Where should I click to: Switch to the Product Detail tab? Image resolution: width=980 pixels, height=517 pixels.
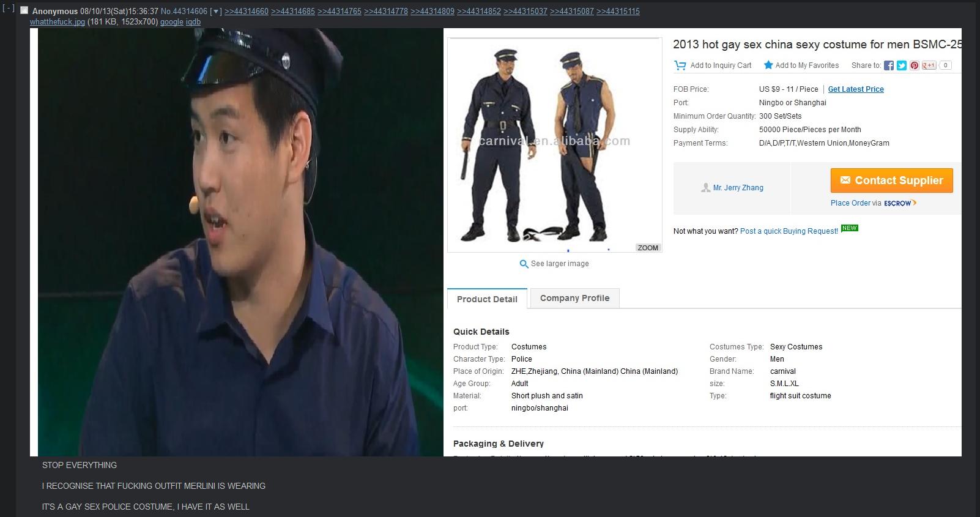(x=487, y=299)
